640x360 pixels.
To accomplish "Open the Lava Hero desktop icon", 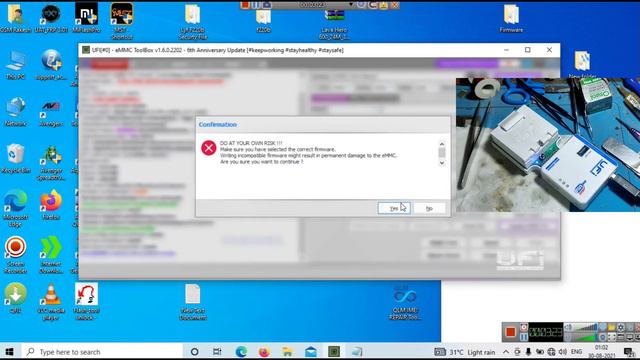I will point(334,25).
